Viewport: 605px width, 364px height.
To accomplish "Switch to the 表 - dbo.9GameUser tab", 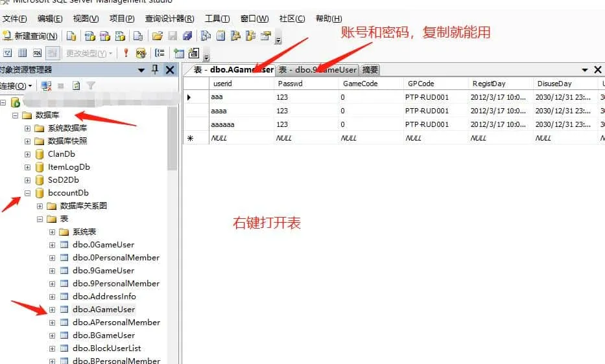I will coord(318,70).
